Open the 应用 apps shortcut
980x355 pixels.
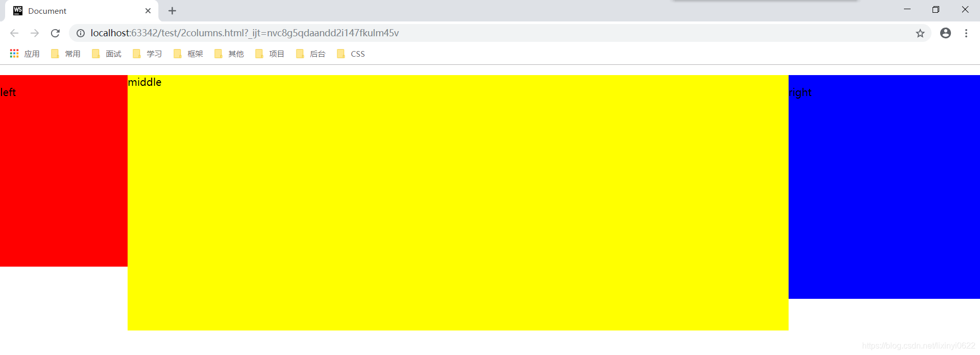click(24, 54)
